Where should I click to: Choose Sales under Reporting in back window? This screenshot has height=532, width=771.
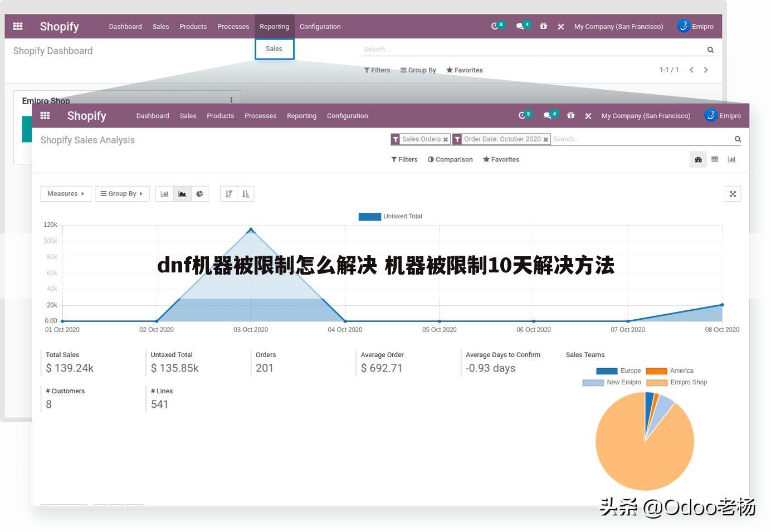(274, 48)
